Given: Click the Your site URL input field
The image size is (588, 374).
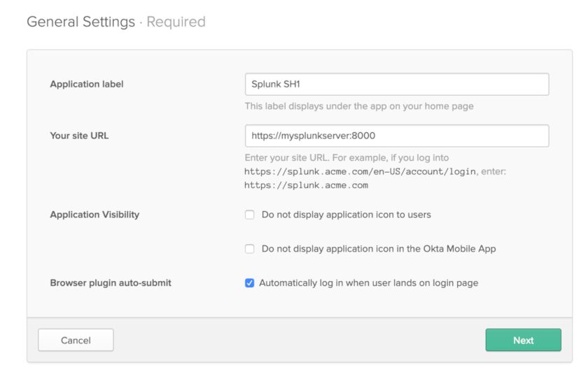Looking at the screenshot, I should pos(397,136).
